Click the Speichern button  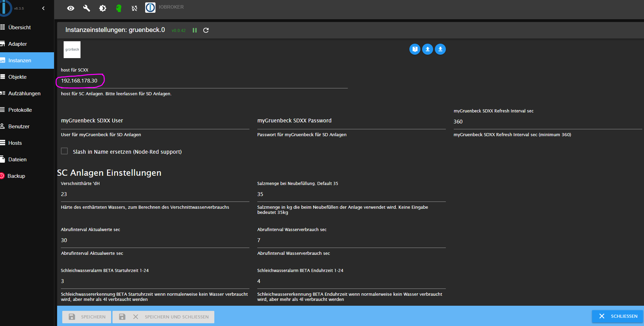pyautogui.click(x=87, y=317)
